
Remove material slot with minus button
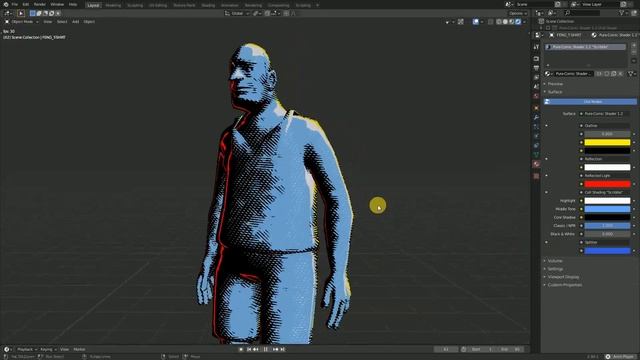634,53
